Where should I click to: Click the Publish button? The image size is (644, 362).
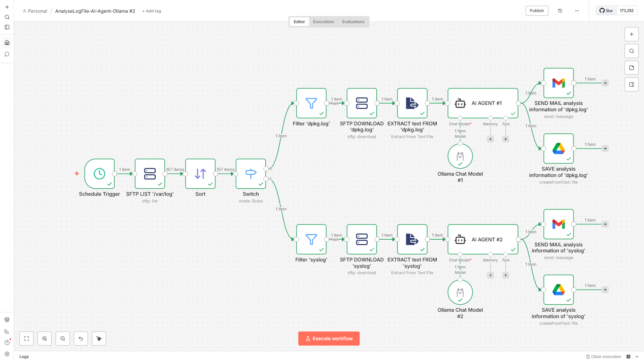click(x=536, y=11)
